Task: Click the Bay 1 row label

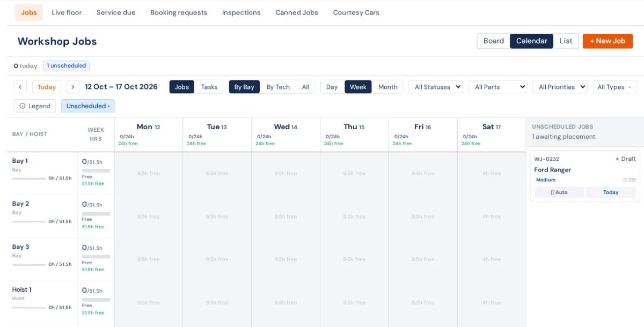Action: 20,161
